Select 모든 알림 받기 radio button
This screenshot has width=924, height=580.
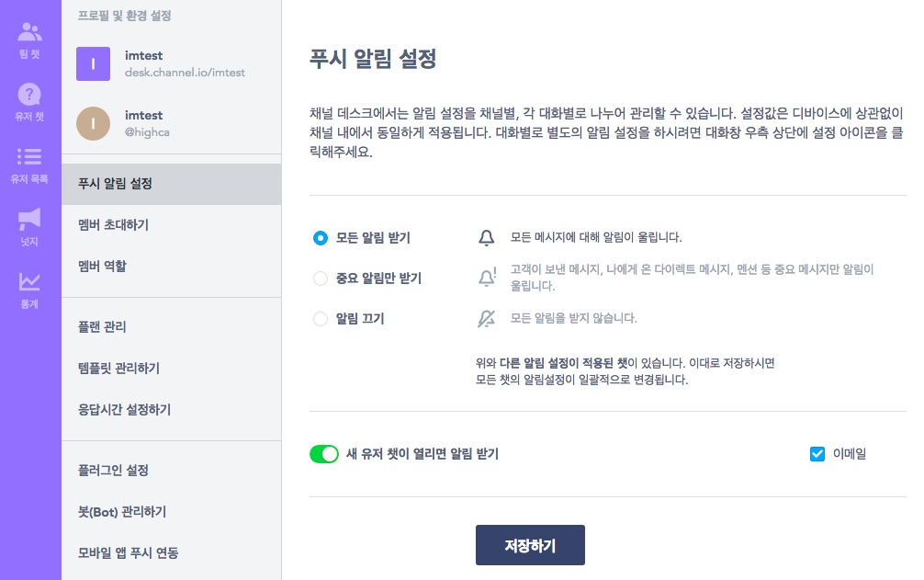(x=321, y=238)
